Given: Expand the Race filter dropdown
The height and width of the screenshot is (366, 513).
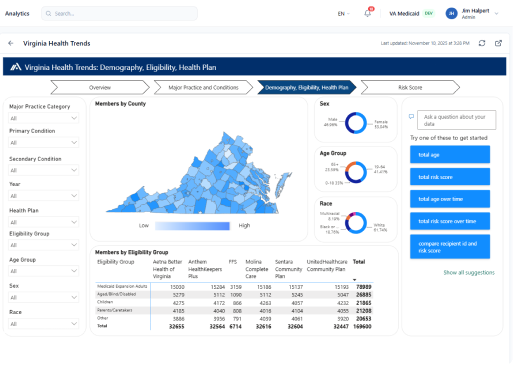Looking at the screenshot, I should point(43,324).
